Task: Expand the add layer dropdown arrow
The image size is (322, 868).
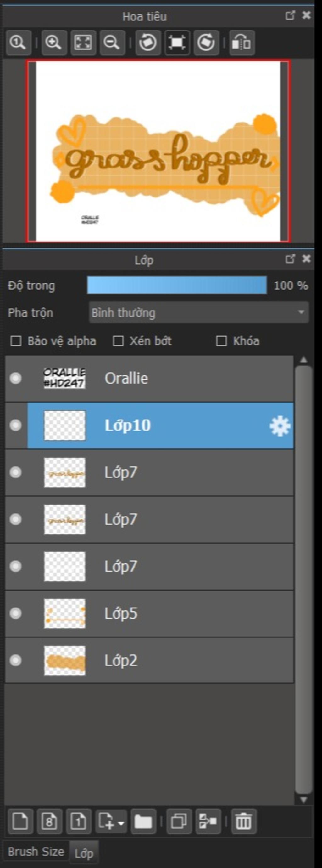Action: [x=121, y=823]
